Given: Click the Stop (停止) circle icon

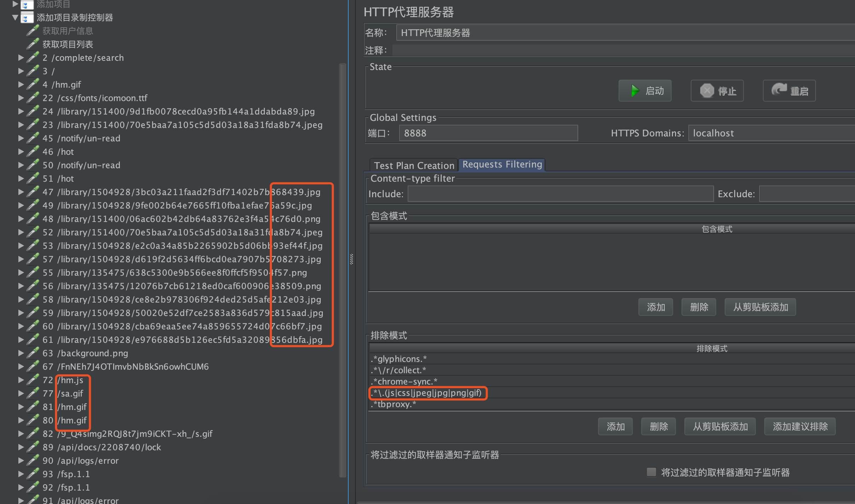Looking at the screenshot, I should [707, 91].
